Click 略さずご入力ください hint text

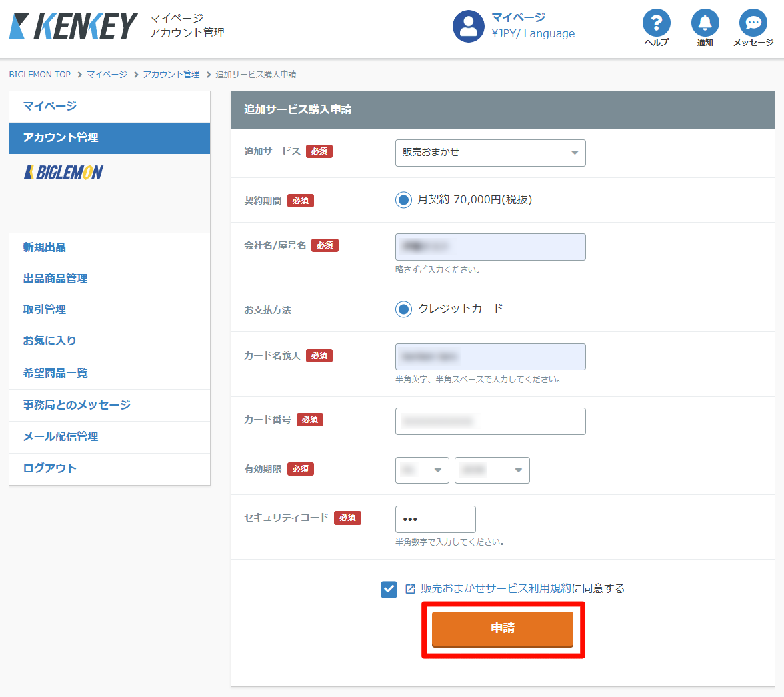pyautogui.click(x=438, y=269)
